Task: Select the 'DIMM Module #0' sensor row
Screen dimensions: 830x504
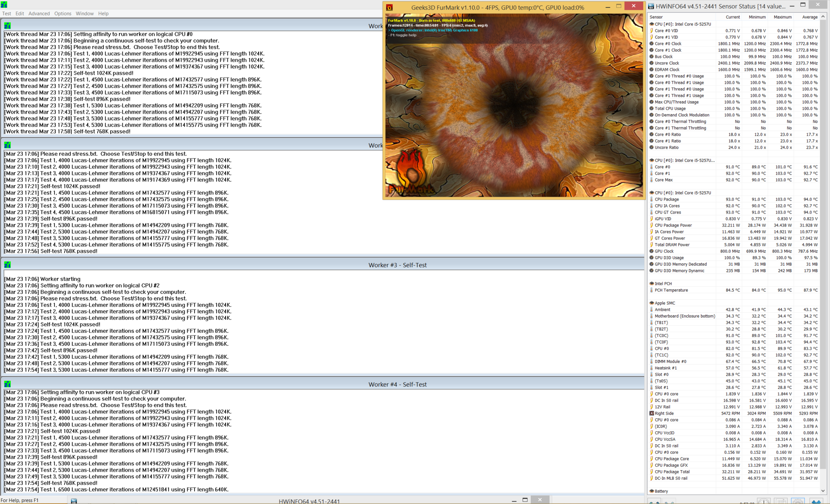Action: pos(734,361)
